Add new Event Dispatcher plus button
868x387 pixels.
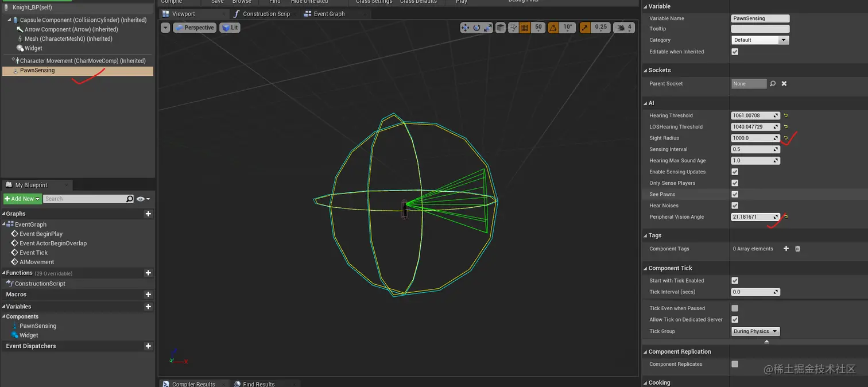tap(148, 346)
